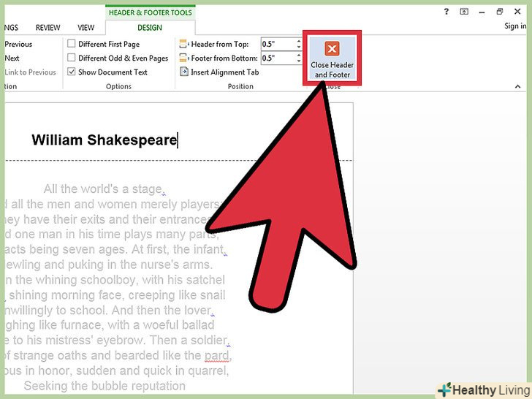Open the Help question mark icon
The width and height of the screenshot is (532, 399).
point(446,12)
